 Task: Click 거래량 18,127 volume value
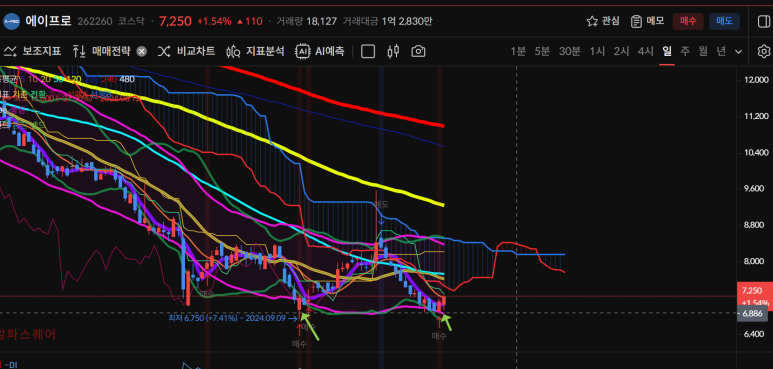pos(321,21)
